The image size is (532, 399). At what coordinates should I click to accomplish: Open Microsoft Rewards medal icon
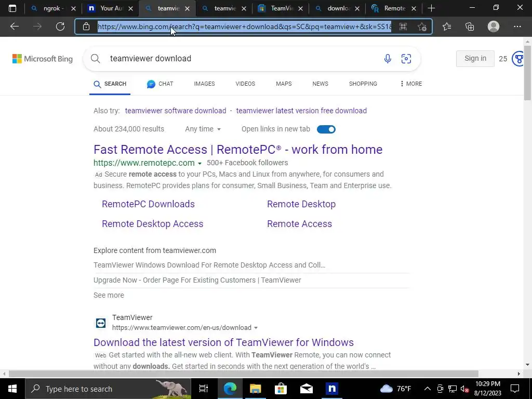pos(518,59)
